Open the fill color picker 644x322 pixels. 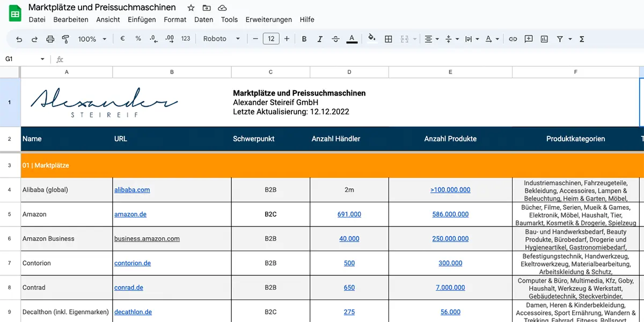pyautogui.click(x=372, y=39)
